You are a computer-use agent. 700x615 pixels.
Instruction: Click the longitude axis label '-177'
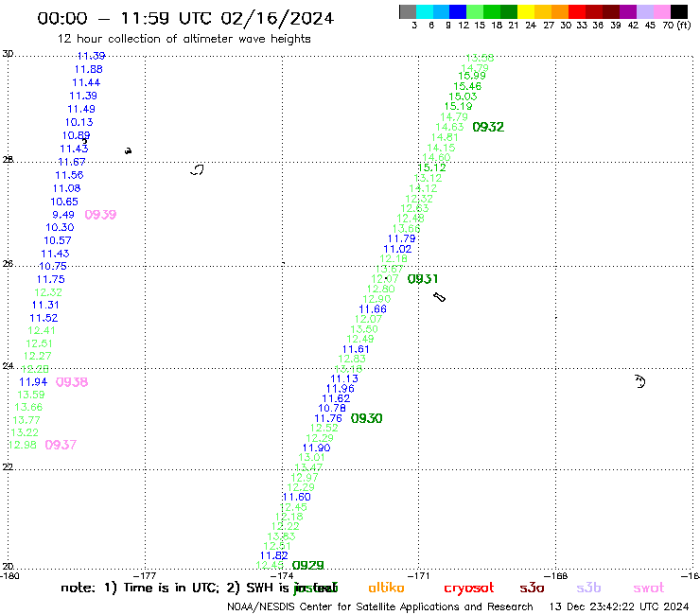click(x=147, y=576)
